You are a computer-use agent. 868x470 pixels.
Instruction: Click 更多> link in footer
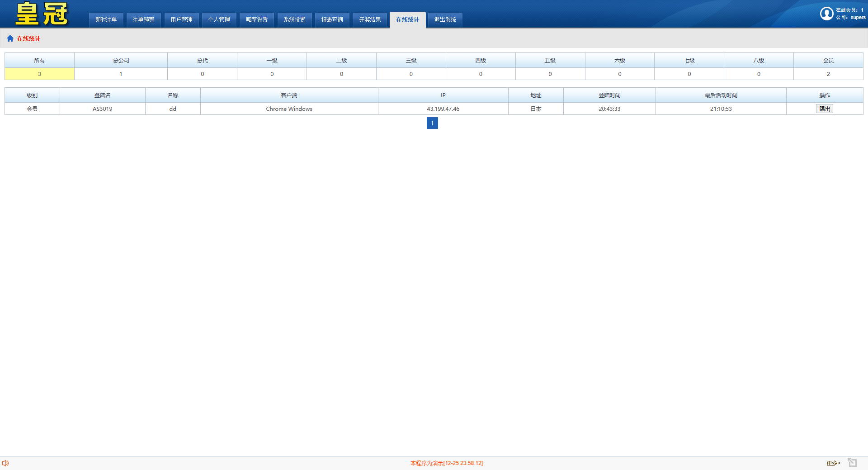833,463
